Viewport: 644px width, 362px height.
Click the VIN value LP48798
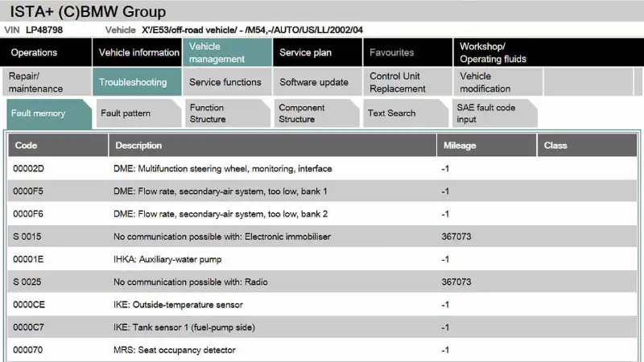click(44, 30)
